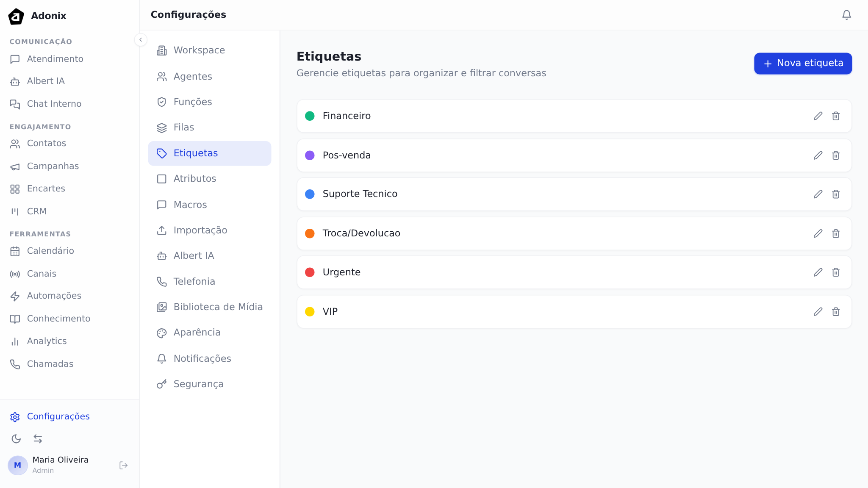This screenshot has height=488, width=868.
Task: Click the Aparência palette icon
Action: pos(161,333)
